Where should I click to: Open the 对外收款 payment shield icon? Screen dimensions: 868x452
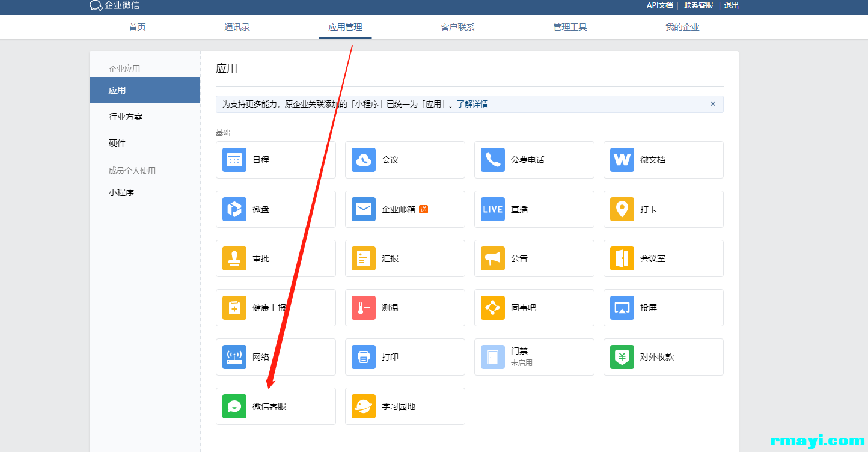pyautogui.click(x=622, y=357)
